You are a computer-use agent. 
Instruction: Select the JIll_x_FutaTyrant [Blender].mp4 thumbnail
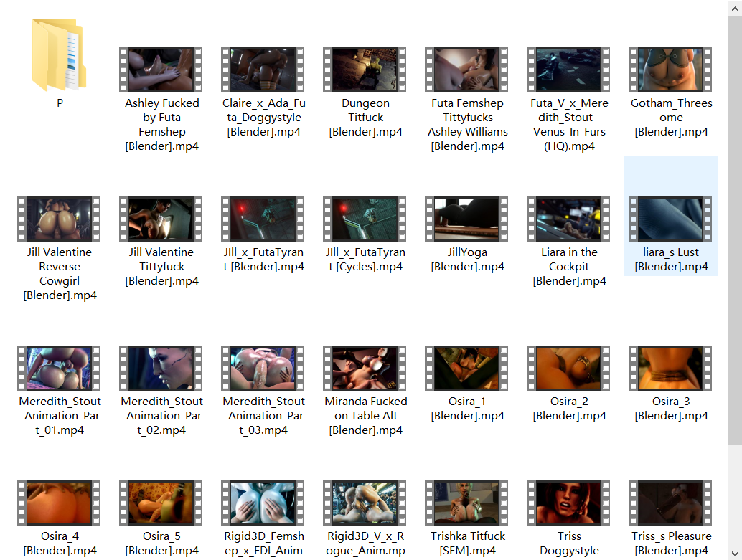tap(263, 219)
